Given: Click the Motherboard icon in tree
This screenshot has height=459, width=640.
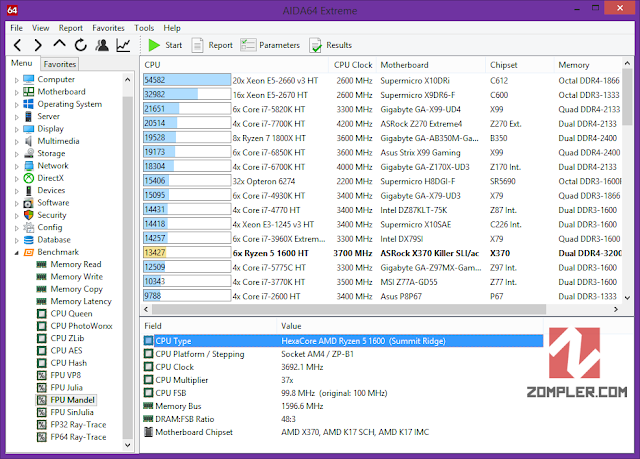Looking at the screenshot, I should tap(29, 91).
